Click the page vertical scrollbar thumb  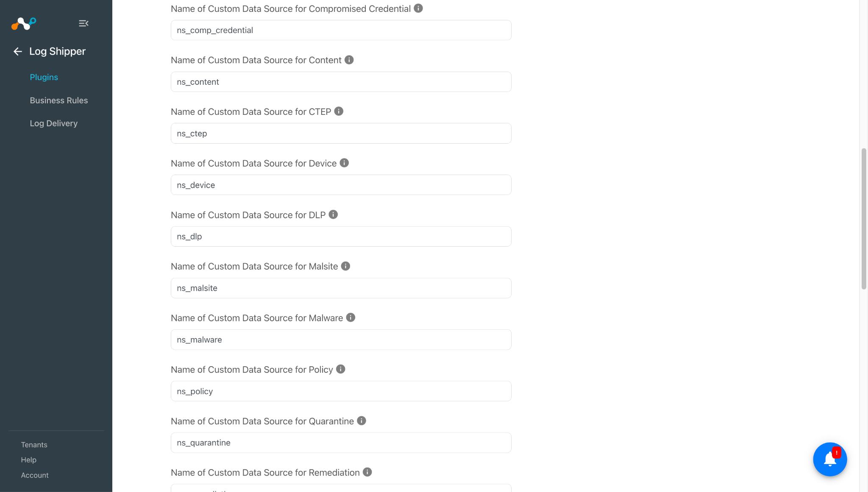(864, 219)
